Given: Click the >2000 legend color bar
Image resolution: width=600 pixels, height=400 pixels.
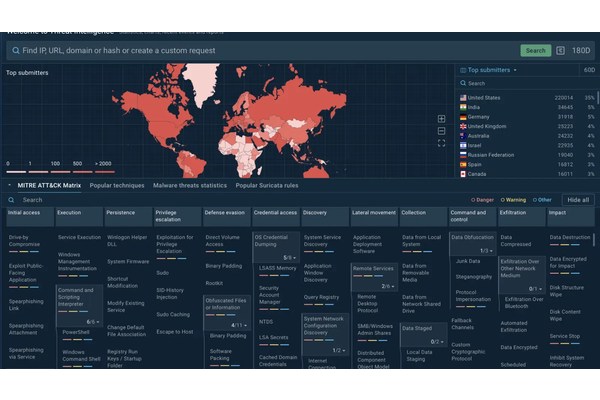Looking at the screenshot, I should [x=105, y=172].
